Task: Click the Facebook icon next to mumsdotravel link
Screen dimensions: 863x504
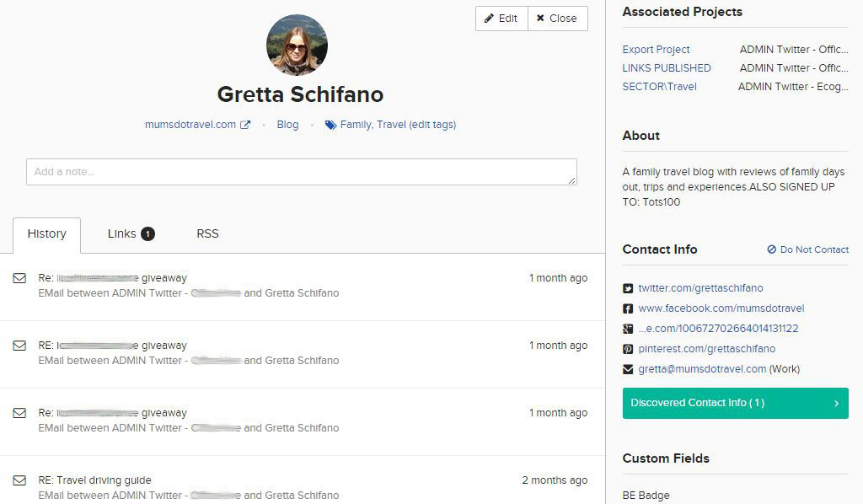Action: pos(627,308)
